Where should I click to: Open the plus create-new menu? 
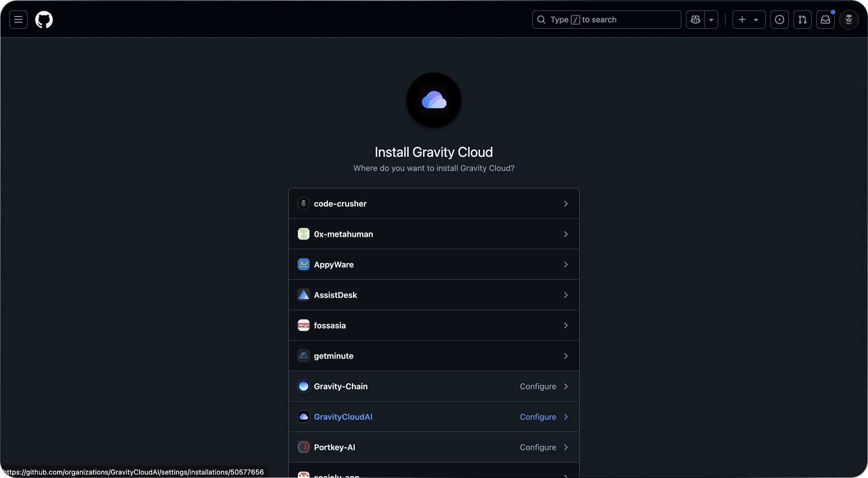click(x=749, y=20)
